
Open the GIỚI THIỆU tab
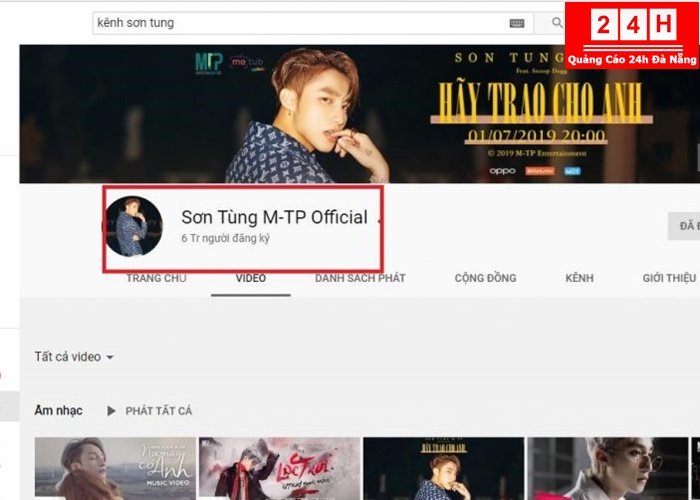point(669,278)
